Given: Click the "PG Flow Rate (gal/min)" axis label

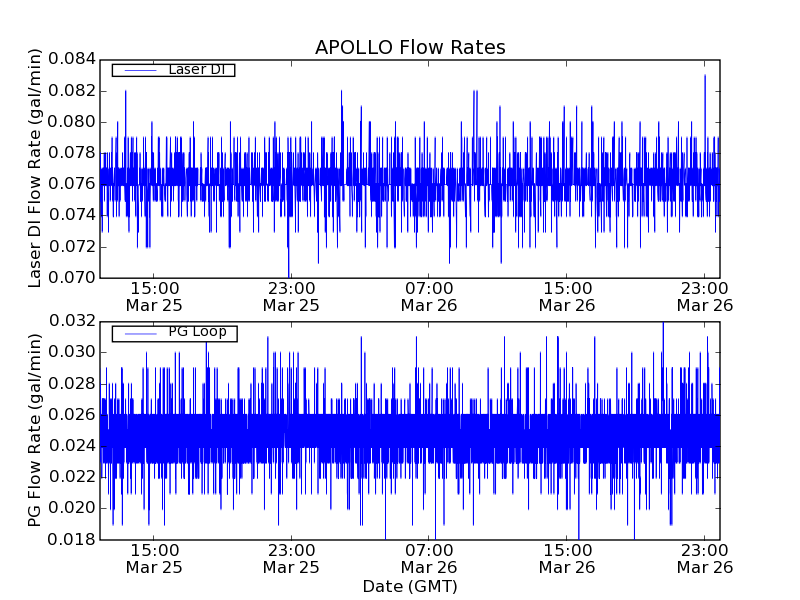Looking at the screenshot, I should pos(35,430).
